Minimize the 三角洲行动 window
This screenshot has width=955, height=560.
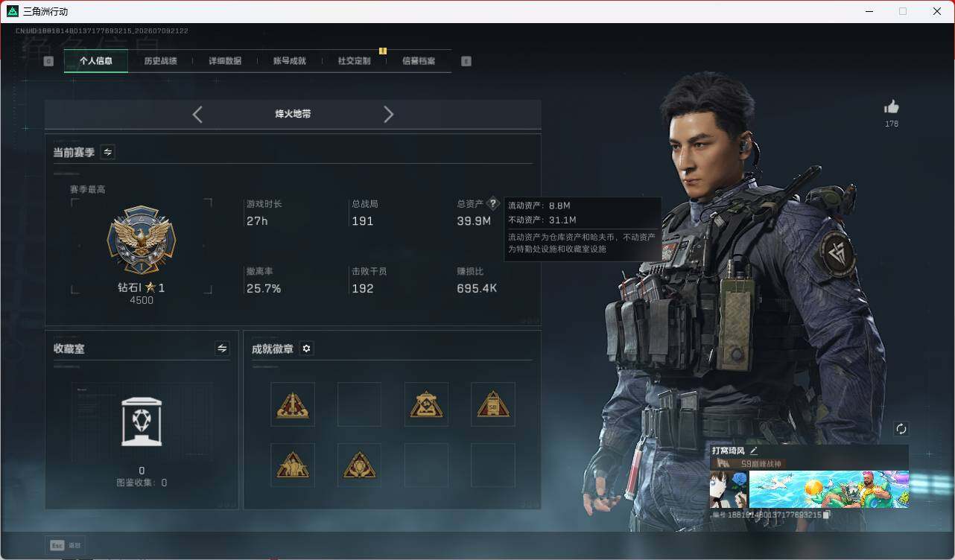tap(869, 11)
